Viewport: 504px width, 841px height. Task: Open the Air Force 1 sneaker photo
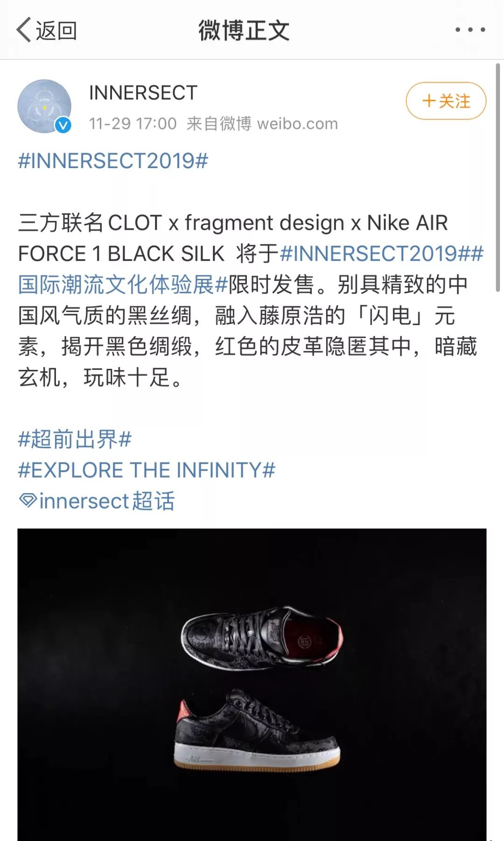point(252,685)
